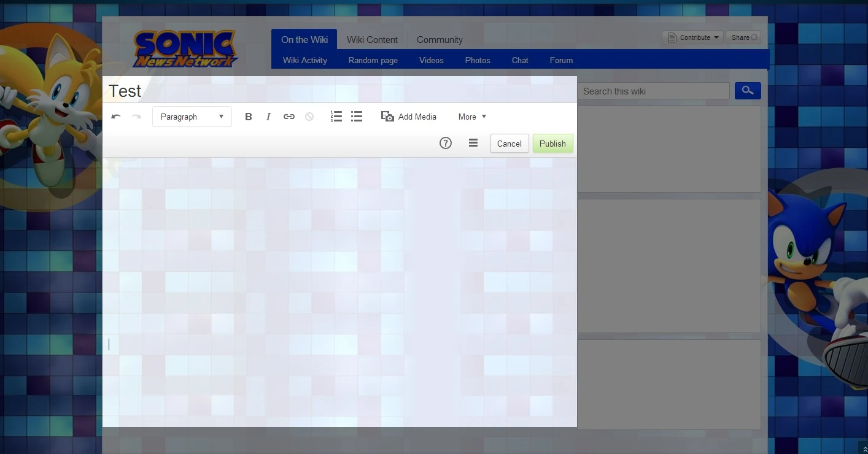Image resolution: width=868 pixels, height=454 pixels.
Task: Toggle italic formatting
Action: [x=268, y=117]
